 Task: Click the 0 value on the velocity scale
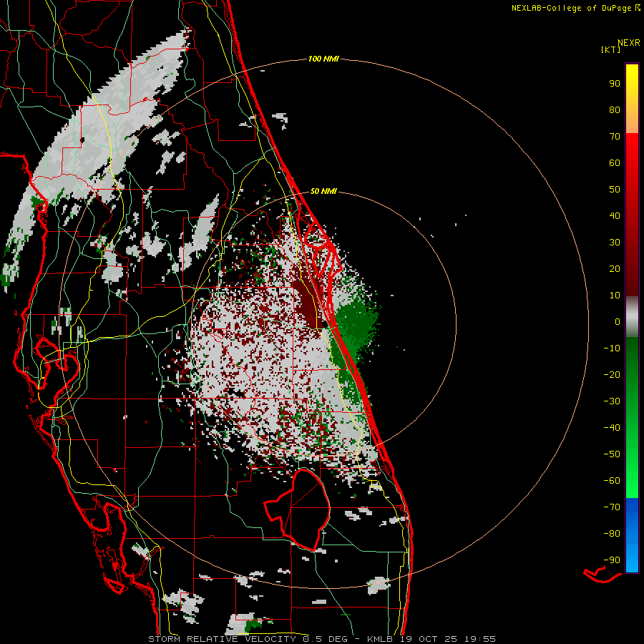[x=618, y=321]
